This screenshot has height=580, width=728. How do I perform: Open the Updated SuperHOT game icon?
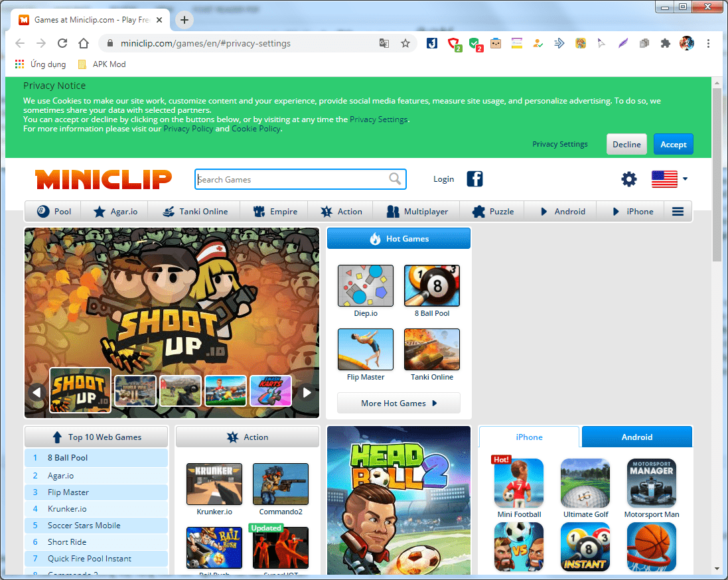[281, 547]
